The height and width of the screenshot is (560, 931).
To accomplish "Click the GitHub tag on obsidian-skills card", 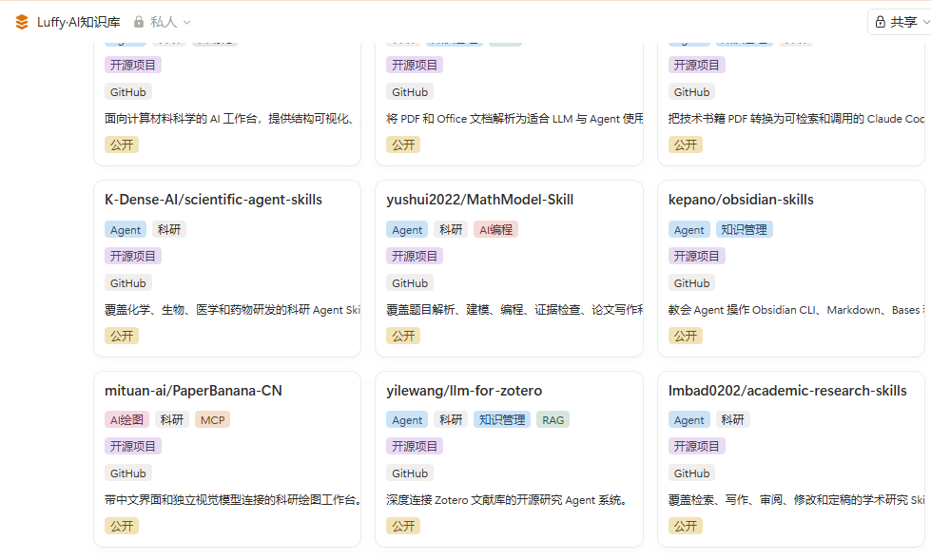I will [691, 283].
